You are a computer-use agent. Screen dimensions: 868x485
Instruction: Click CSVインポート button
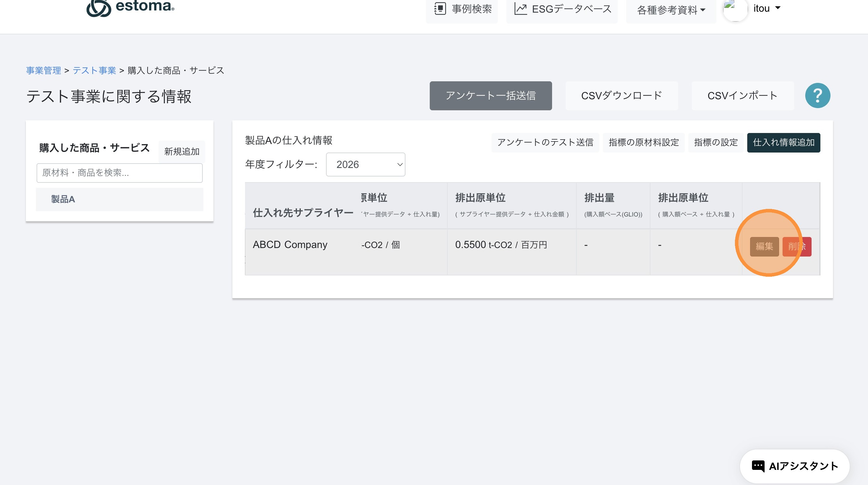click(743, 96)
